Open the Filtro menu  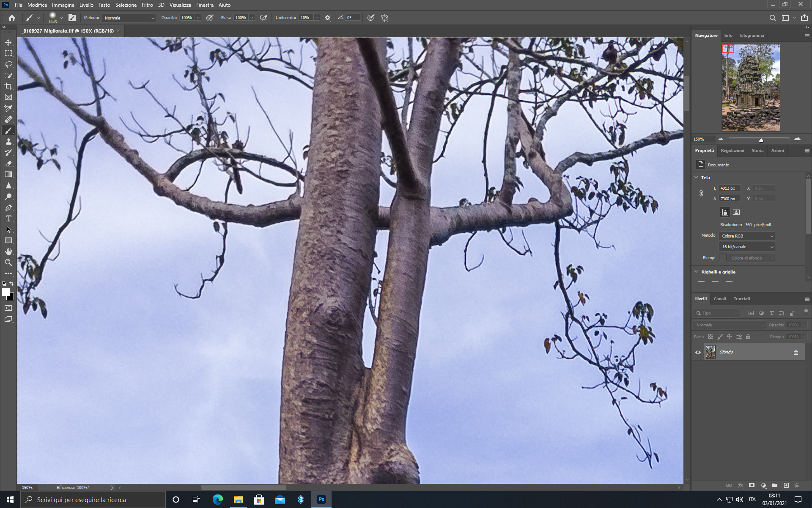[147, 5]
